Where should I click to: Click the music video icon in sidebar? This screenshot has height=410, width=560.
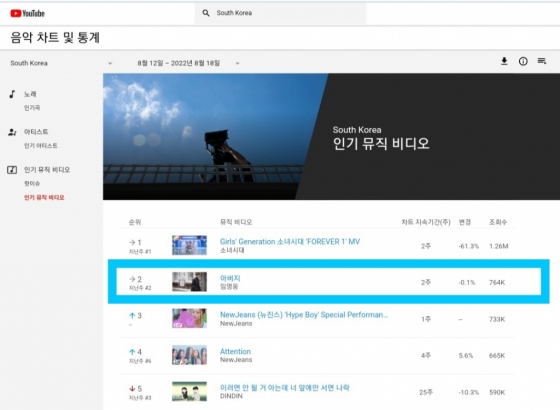(x=12, y=170)
